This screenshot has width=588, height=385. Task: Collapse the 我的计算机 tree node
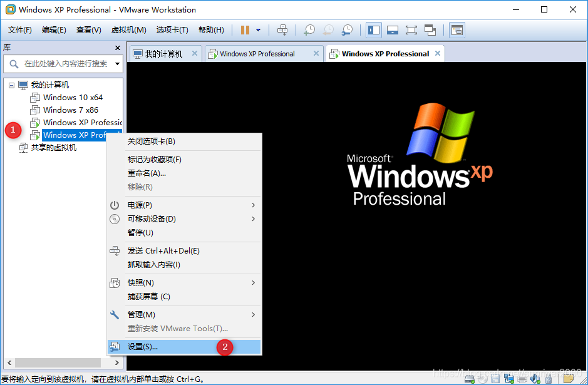(12, 85)
